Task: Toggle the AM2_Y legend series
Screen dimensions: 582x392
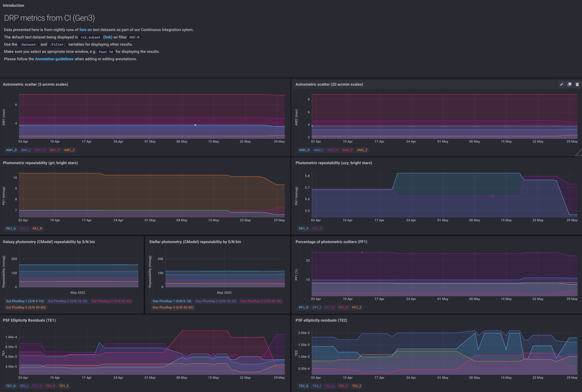Action: coord(347,150)
